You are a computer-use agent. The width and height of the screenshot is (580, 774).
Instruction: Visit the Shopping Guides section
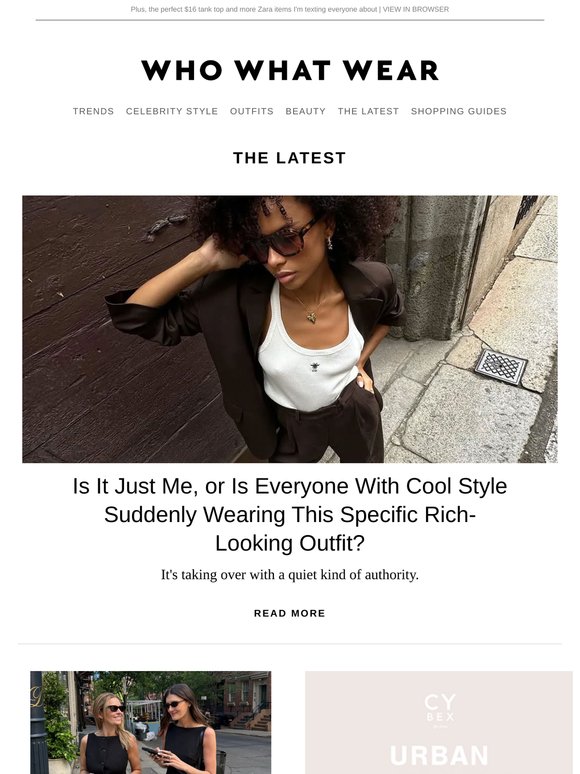[x=459, y=111]
